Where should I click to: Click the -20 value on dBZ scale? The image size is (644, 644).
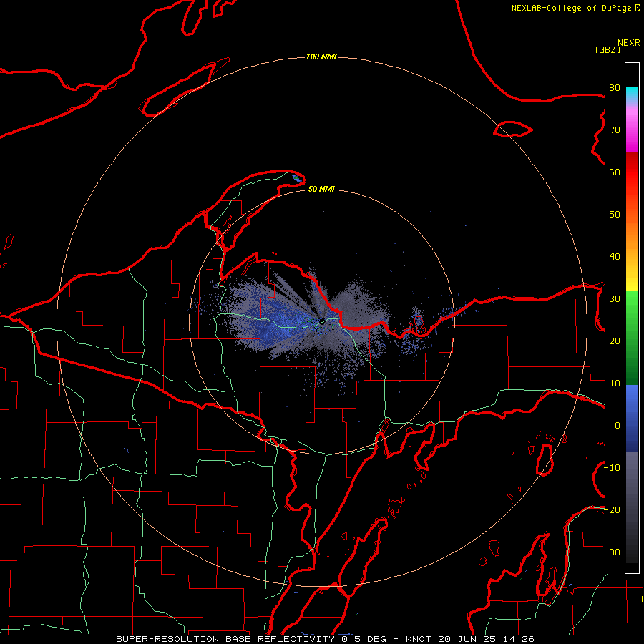coord(612,509)
